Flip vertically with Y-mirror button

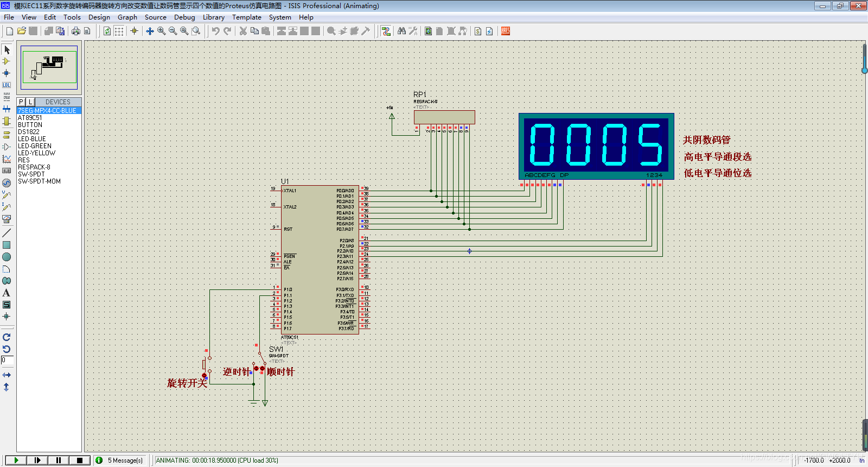pos(7,387)
